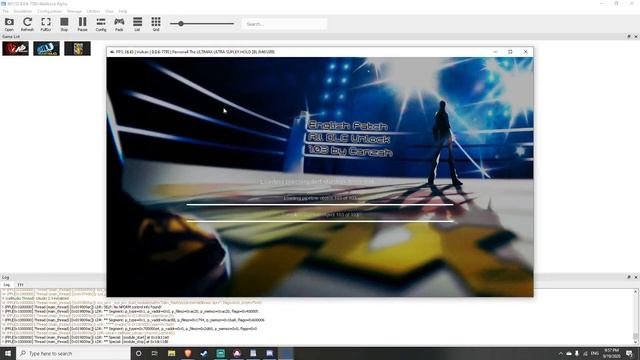Close the Game List dock panel

point(636,36)
